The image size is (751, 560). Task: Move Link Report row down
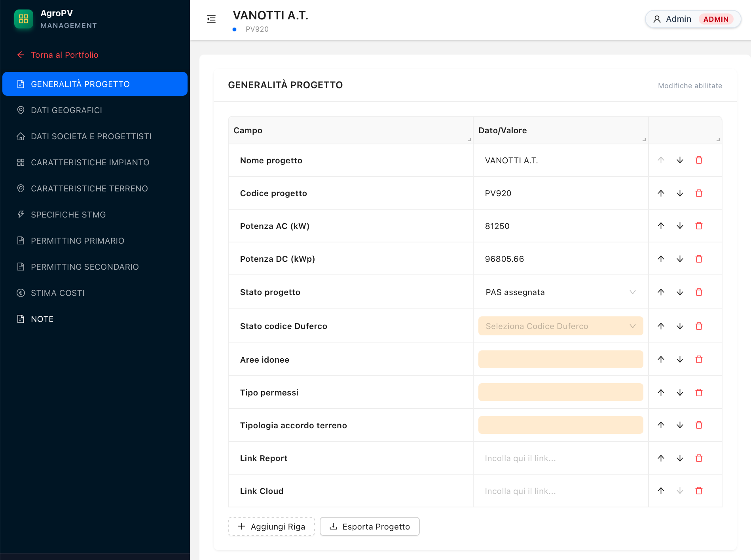click(680, 458)
